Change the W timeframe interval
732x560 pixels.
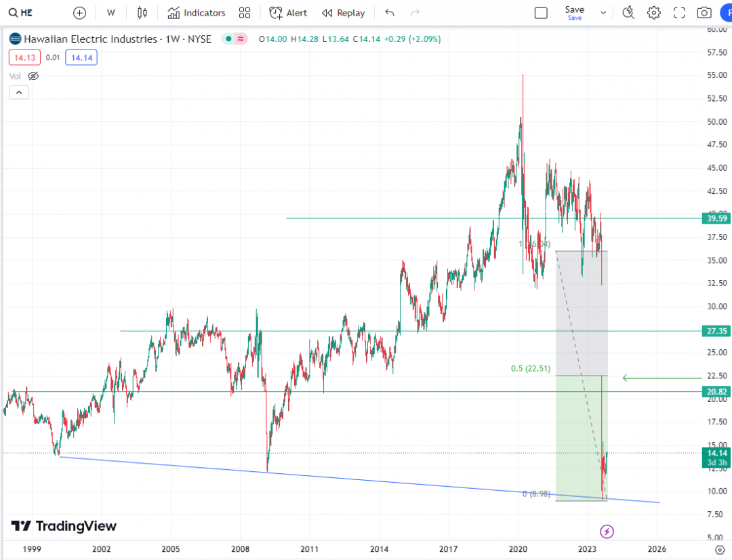click(110, 13)
